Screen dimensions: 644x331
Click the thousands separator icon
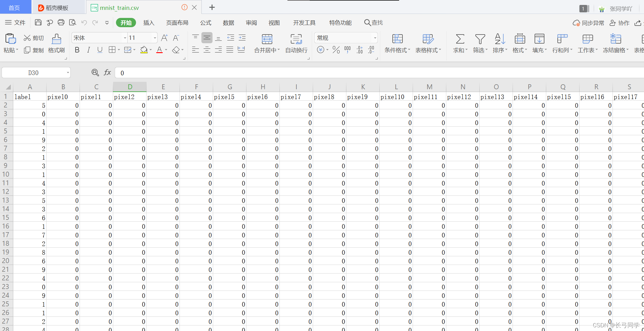pyautogui.click(x=348, y=50)
